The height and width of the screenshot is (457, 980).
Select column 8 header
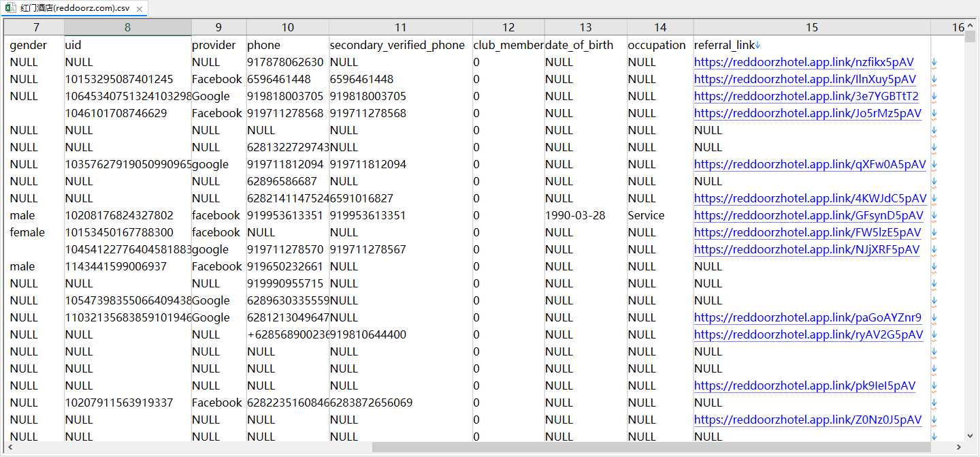pyautogui.click(x=128, y=27)
